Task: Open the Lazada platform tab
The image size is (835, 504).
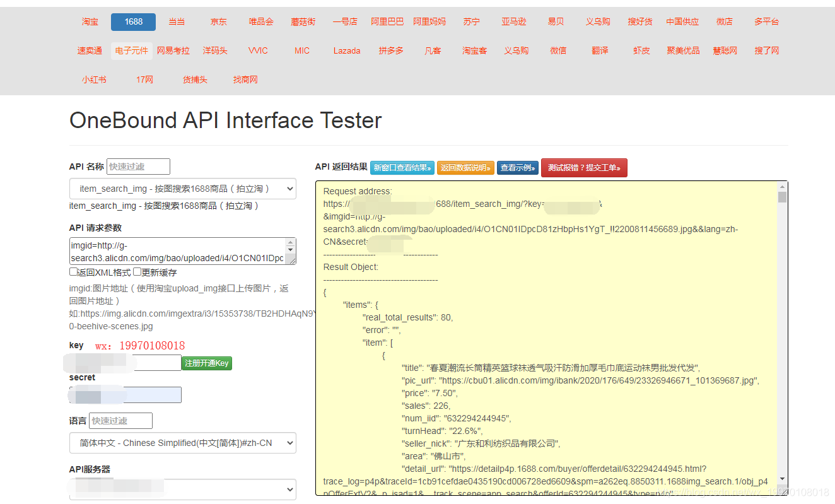Action: coord(347,50)
